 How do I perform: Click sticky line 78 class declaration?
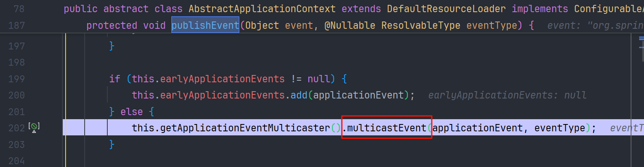pyautogui.click(x=353, y=9)
